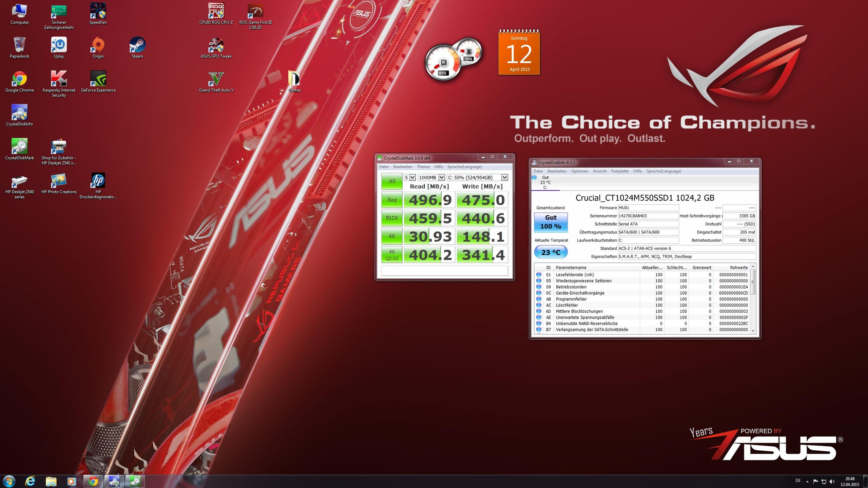The height and width of the screenshot is (488, 868).
Task: Open the Theme menu in CrystalDiskMark
Action: point(423,167)
